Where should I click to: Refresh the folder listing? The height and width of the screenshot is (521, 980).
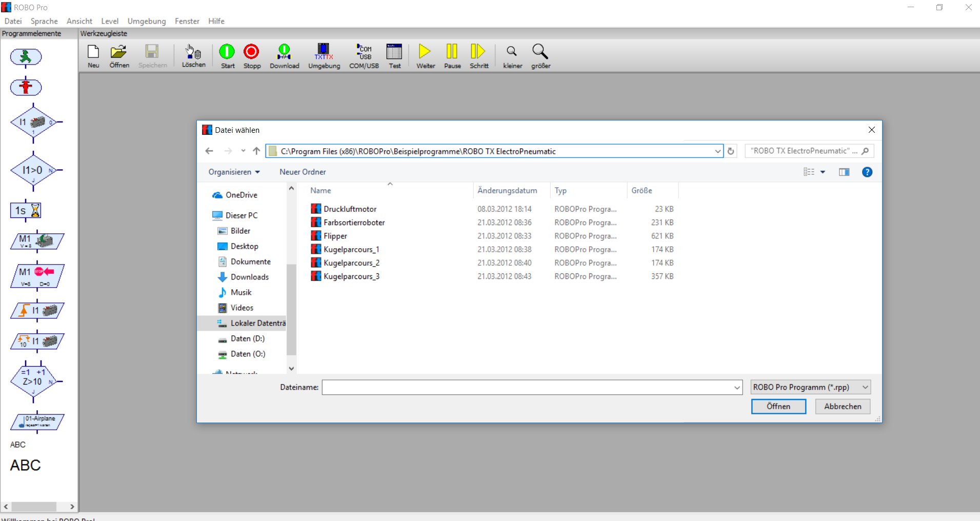click(731, 151)
